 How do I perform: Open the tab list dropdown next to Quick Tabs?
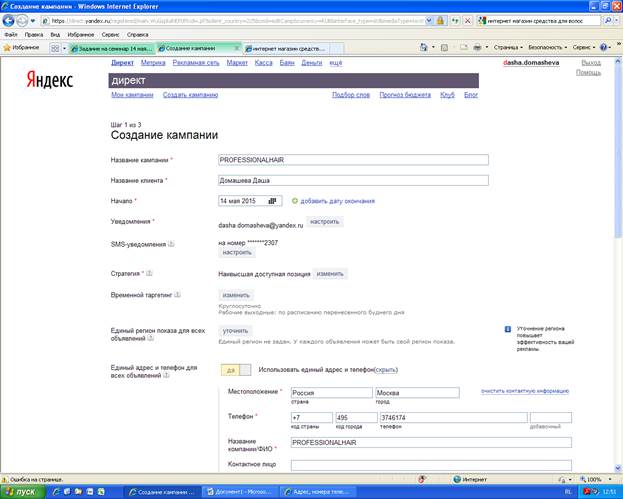pyautogui.click(x=64, y=48)
